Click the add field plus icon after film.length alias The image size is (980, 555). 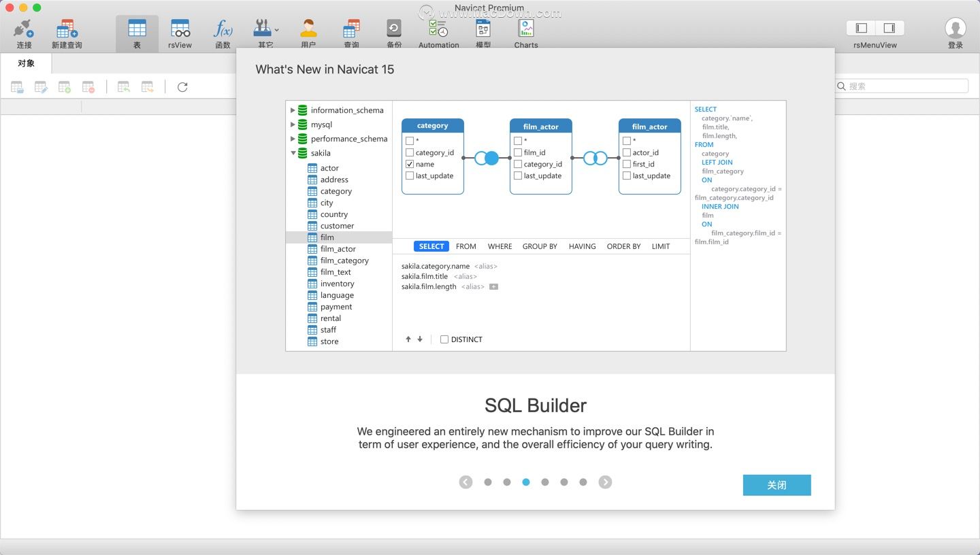click(x=494, y=287)
